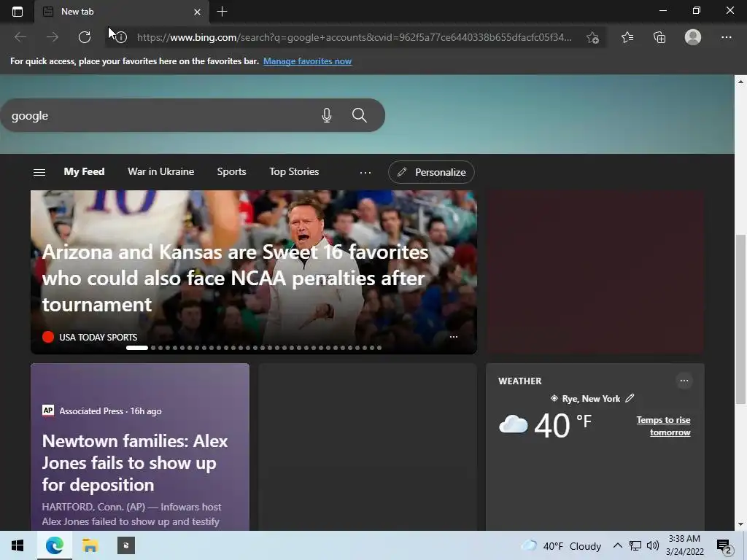Viewport: 747px width, 560px height.
Task: Click scrollbar up arrow
Action: 740,82
